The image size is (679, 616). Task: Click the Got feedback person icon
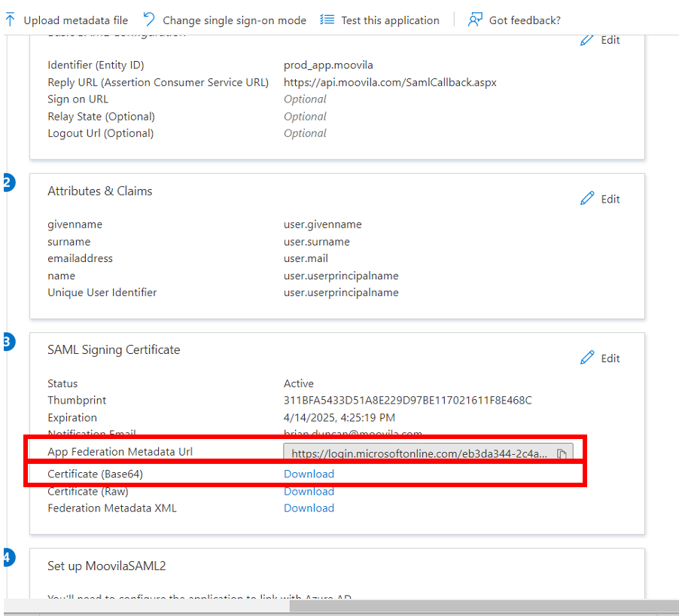pyautogui.click(x=475, y=20)
